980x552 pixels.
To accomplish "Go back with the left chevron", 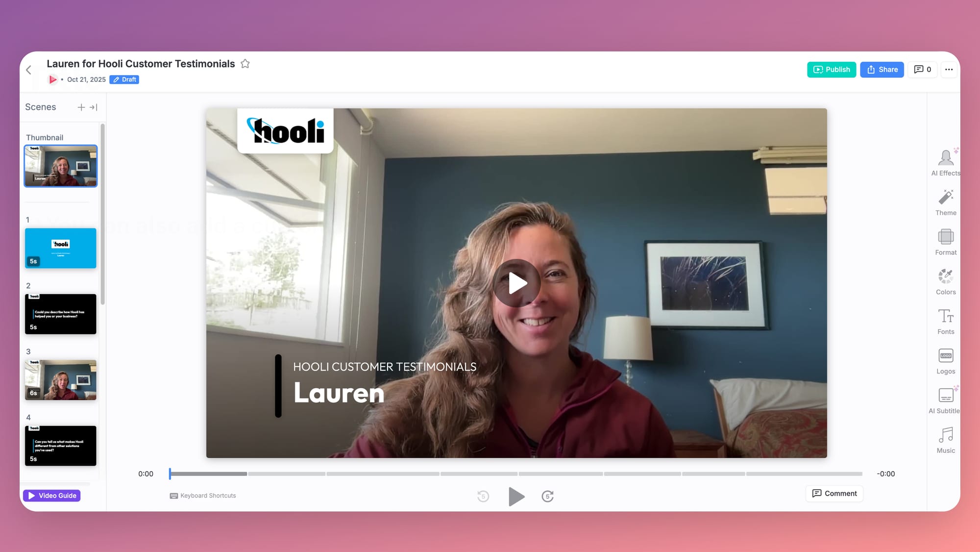I will (29, 70).
